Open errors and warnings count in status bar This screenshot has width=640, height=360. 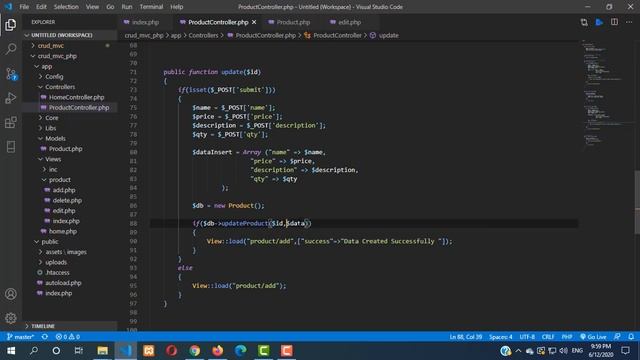[67, 337]
